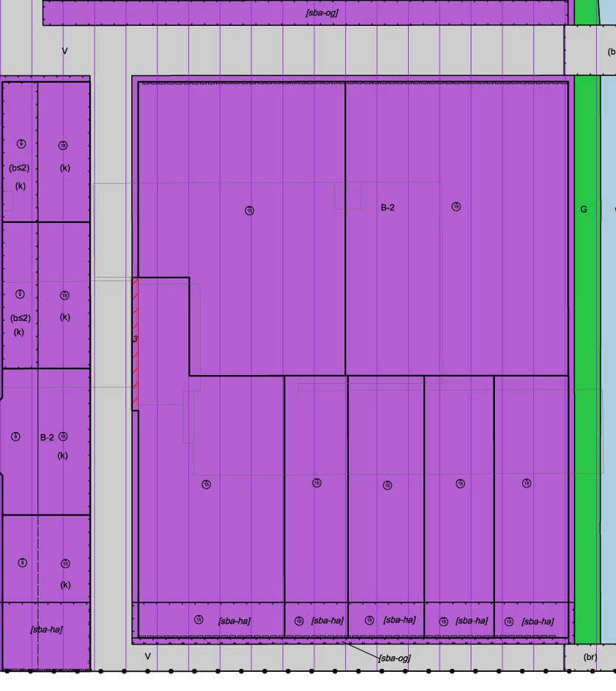Click the V label on the top-left road

tap(65, 51)
